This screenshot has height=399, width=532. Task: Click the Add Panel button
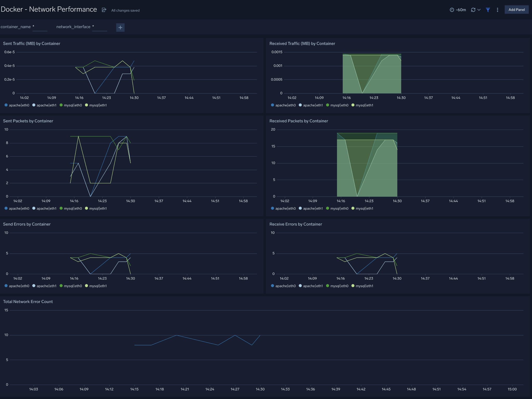coord(516,9)
